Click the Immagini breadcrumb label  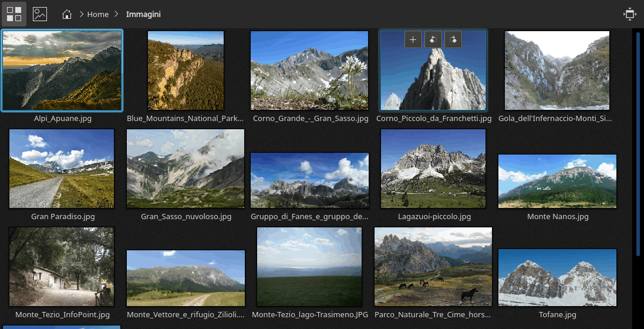pos(143,14)
